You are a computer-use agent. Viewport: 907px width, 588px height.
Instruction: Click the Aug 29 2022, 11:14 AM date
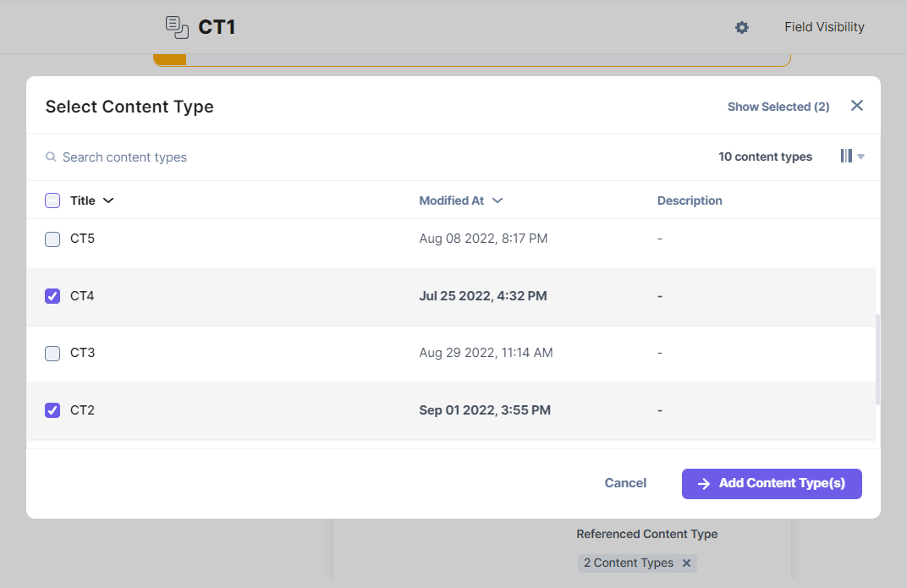486,352
